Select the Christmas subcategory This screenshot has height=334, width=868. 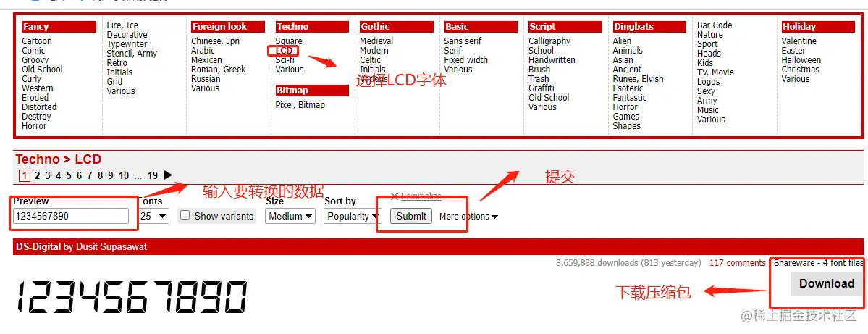(800, 70)
